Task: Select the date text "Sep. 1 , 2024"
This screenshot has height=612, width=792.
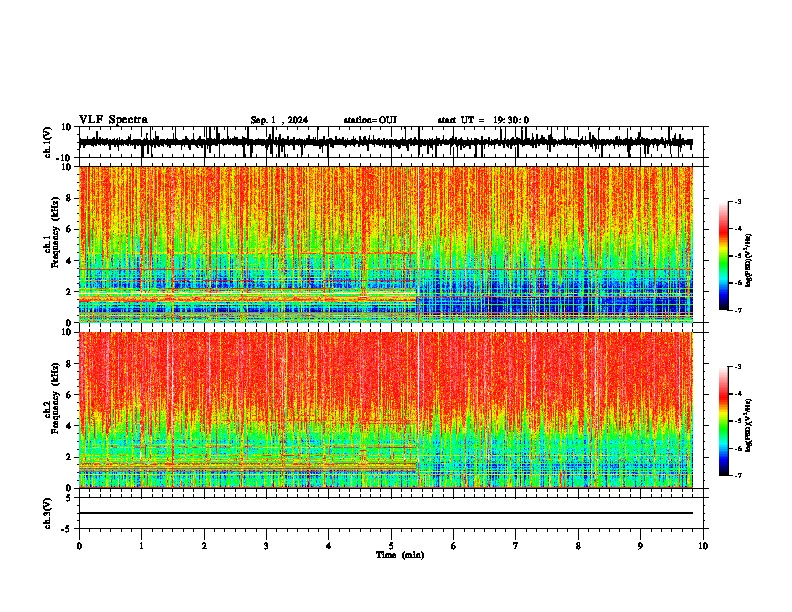Action: [279, 120]
